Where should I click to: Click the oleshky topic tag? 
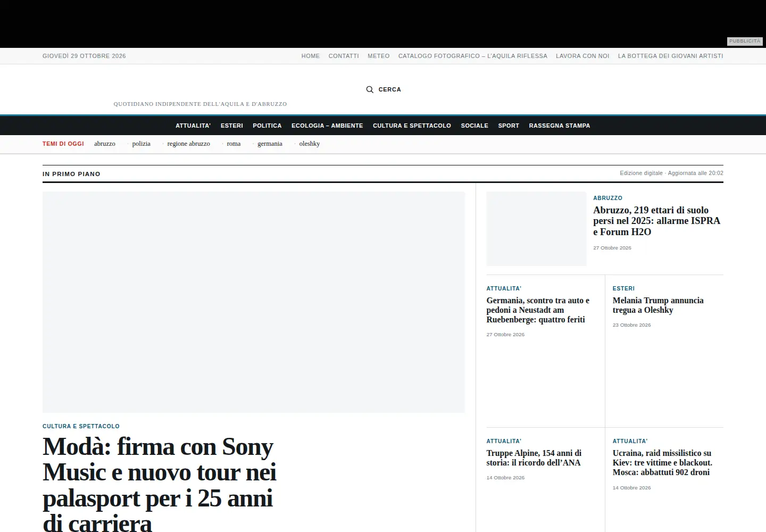point(310,144)
